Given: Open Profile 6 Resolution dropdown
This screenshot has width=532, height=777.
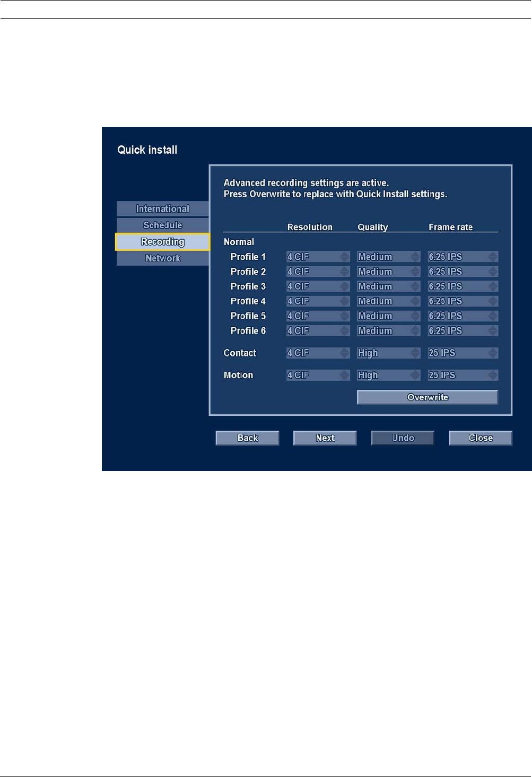Looking at the screenshot, I should [318, 331].
